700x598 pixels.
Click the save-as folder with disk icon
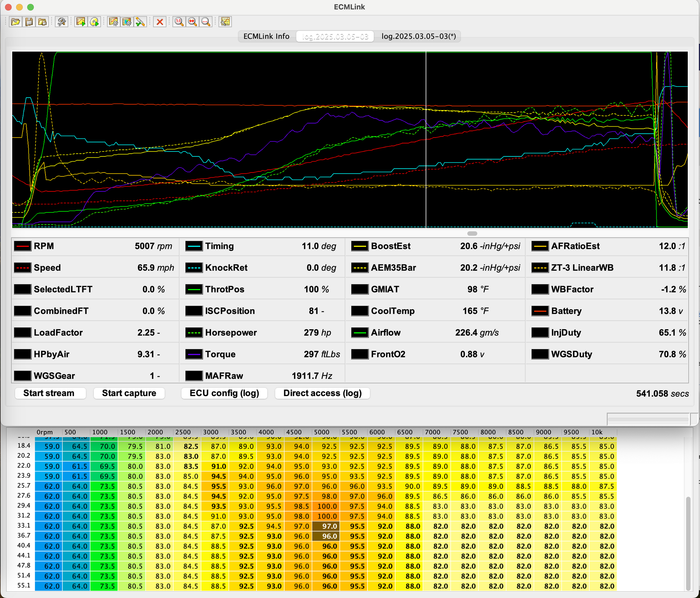click(x=42, y=22)
